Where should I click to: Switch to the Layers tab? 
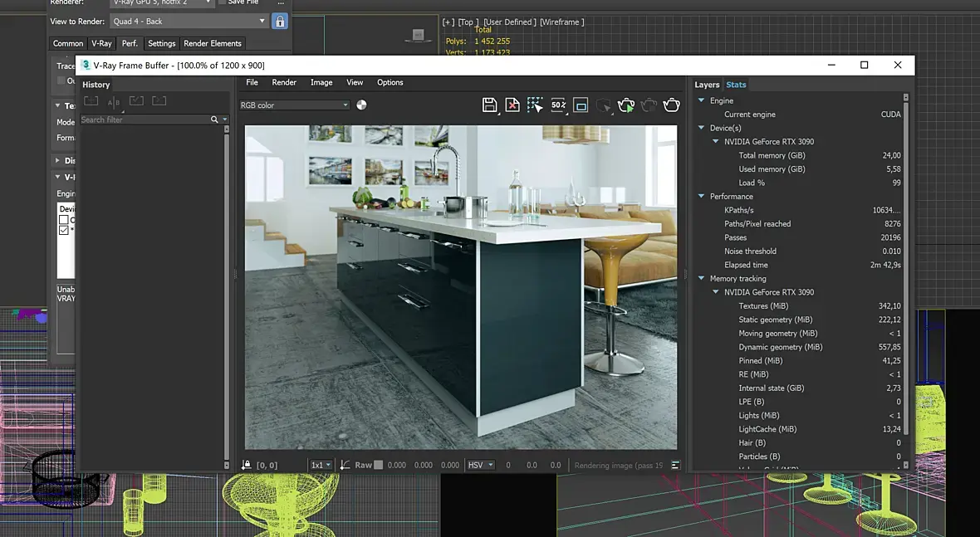[707, 85]
